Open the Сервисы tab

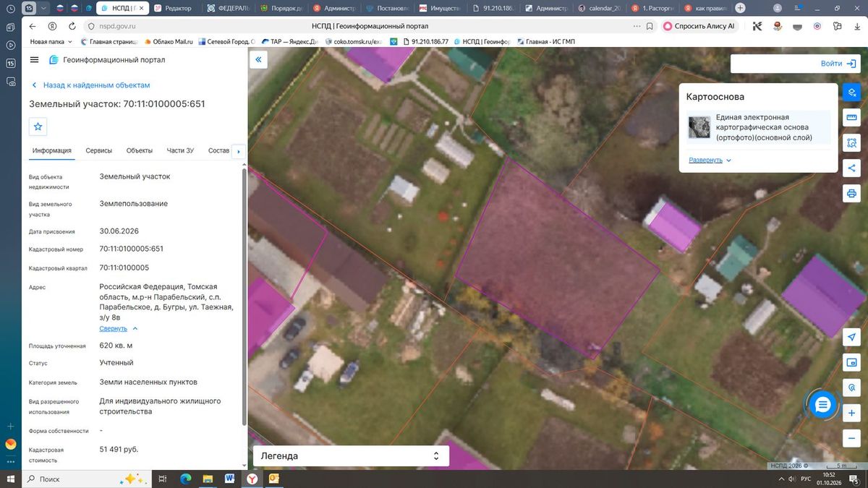click(99, 150)
